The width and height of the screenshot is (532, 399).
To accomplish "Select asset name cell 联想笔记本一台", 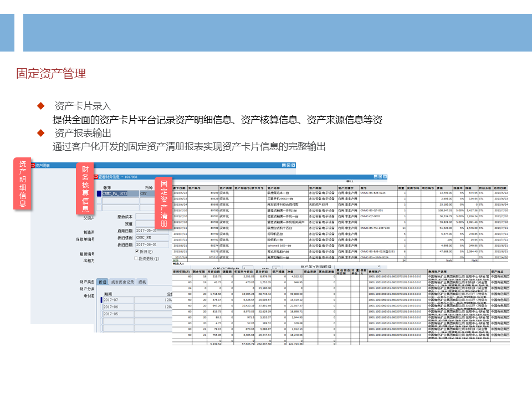I will 288,193.
